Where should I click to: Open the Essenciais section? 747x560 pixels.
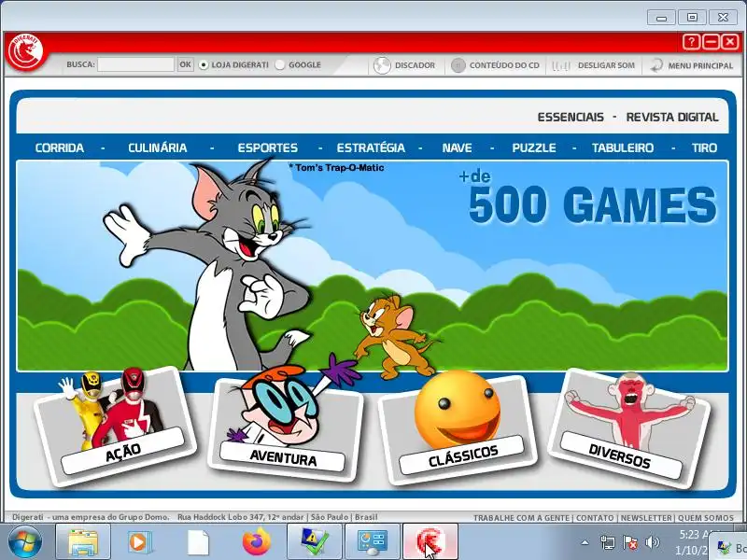(x=571, y=118)
